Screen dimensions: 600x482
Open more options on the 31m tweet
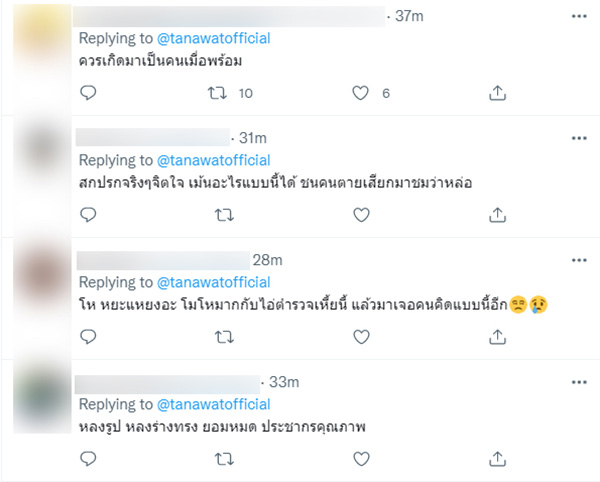tap(577, 138)
